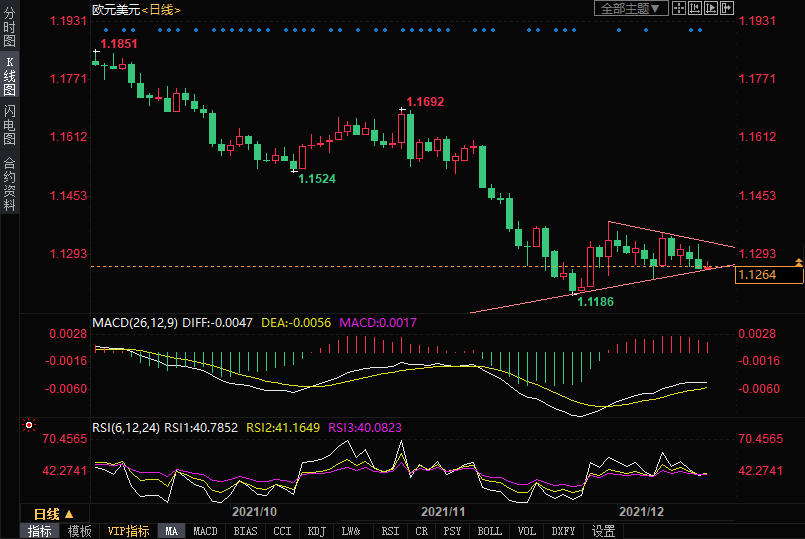805x539 pixels.
Task: Click the orange arrow marker beside price 1.1264
Action: pos(798,262)
